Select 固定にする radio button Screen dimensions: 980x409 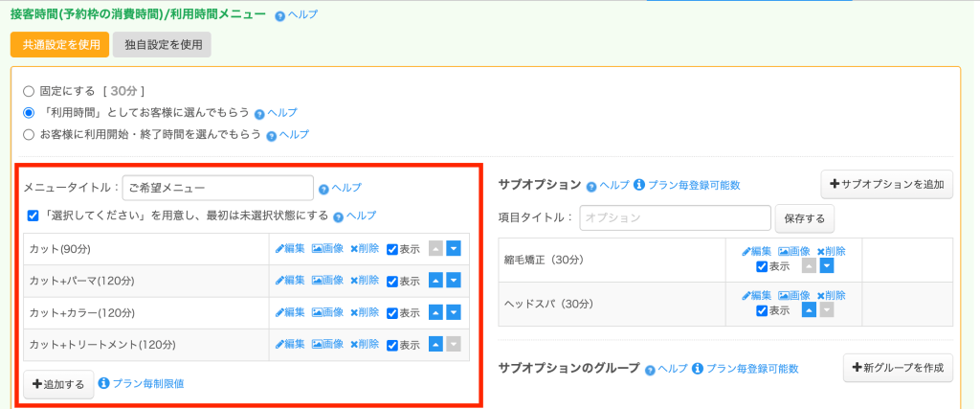point(29,91)
